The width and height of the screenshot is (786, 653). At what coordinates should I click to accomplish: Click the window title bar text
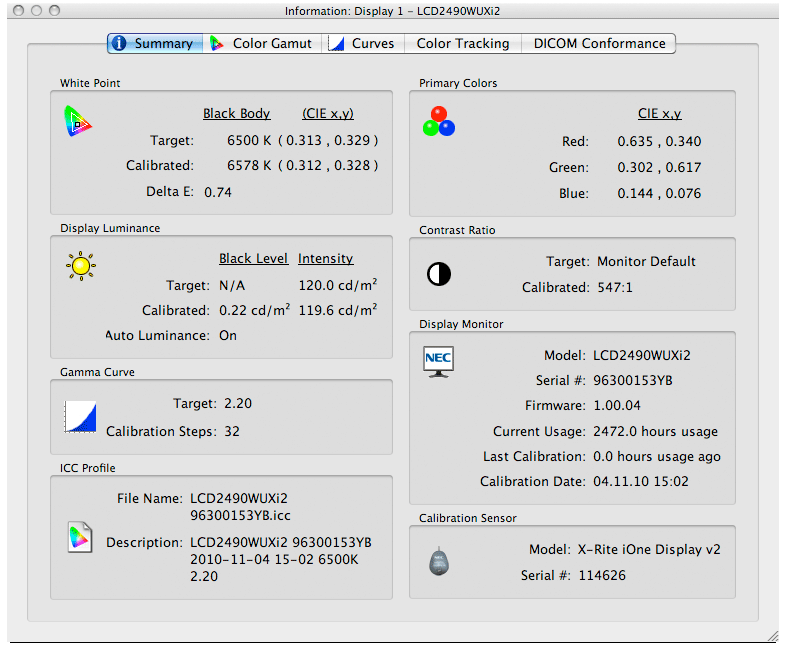pos(392,11)
